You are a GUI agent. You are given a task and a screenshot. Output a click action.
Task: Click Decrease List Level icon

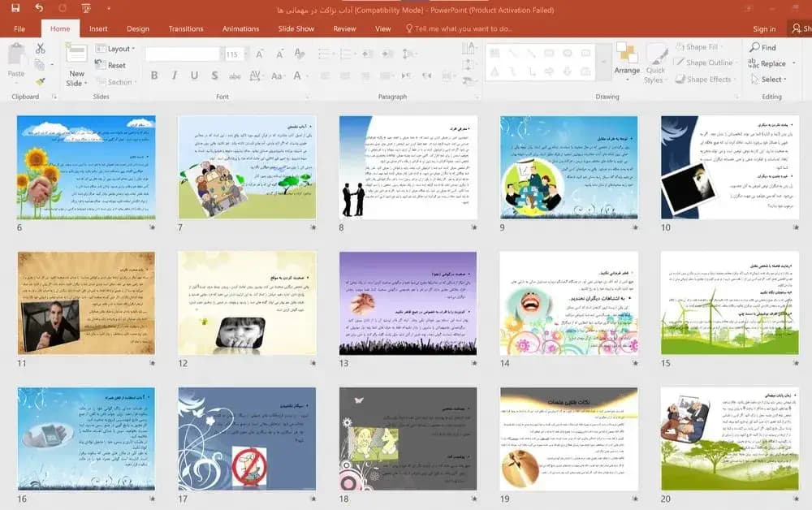click(367, 54)
